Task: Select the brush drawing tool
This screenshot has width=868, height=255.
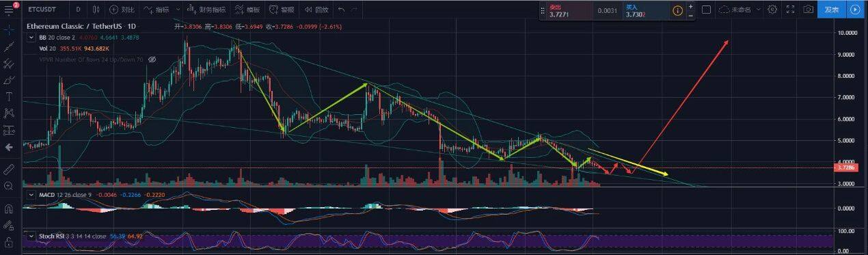Action: [x=9, y=81]
